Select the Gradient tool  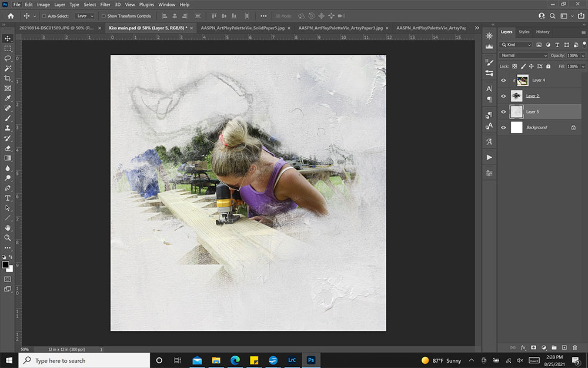pos(8,158)
